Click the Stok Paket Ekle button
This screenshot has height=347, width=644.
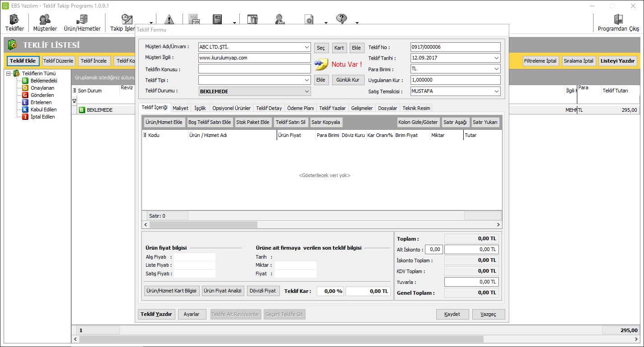pyautogui.click(x=253, y=122)
